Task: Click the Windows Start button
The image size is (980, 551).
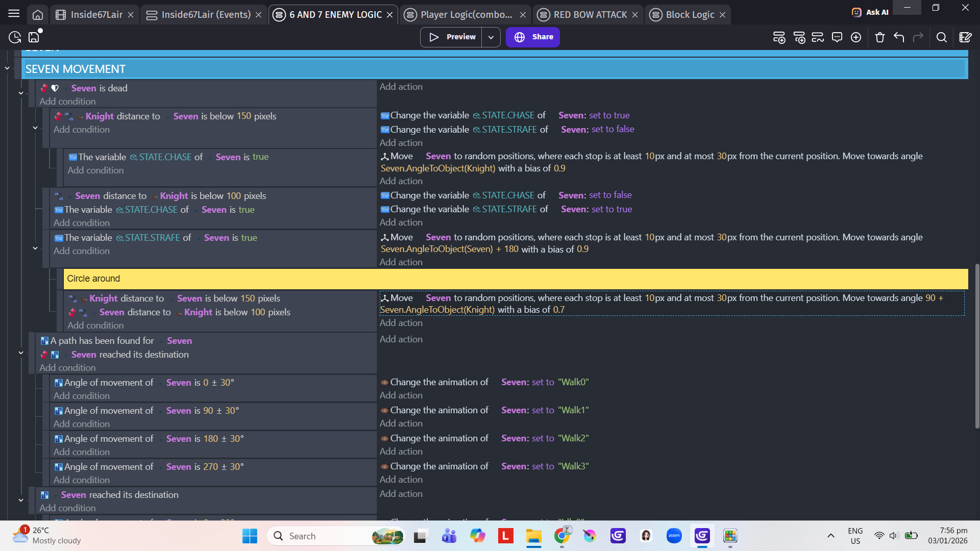Action: point(250,536)
